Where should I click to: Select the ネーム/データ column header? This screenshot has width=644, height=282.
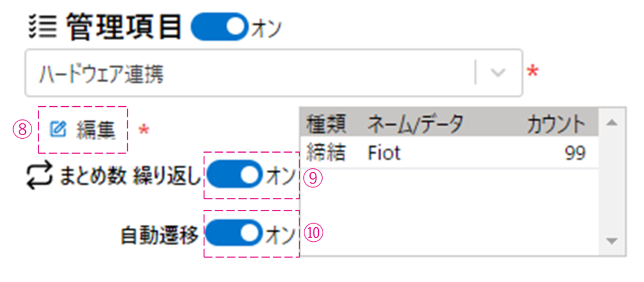tap(416, 124)
